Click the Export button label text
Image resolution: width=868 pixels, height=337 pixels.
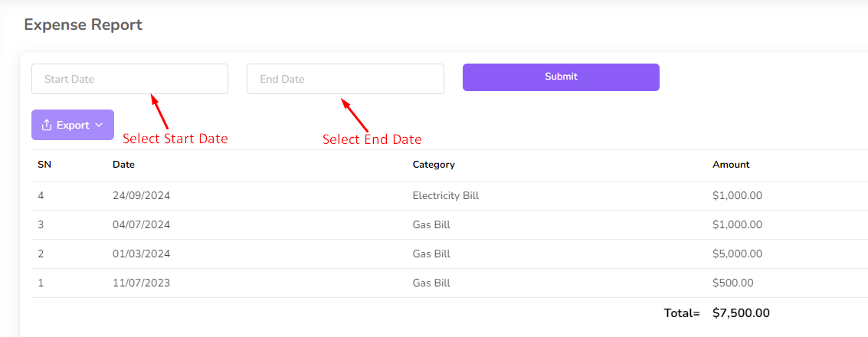click(x=73, y=125)
